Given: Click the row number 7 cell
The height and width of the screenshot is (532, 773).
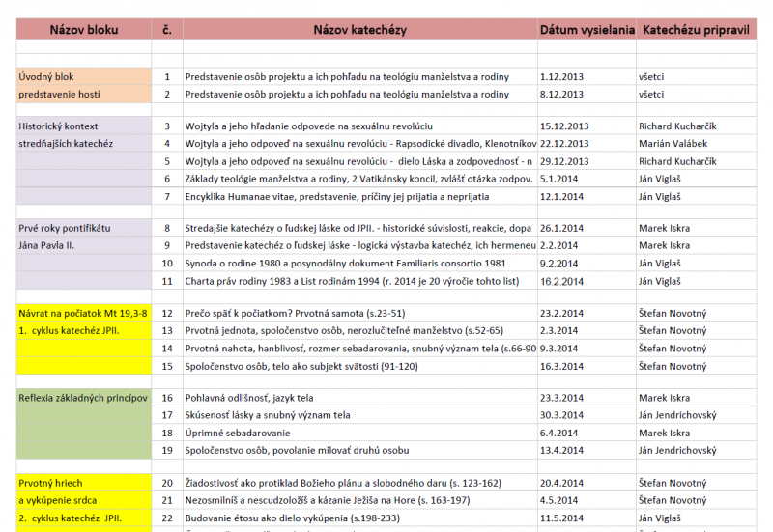Looking at the screenshot, I should coord(167,196).
